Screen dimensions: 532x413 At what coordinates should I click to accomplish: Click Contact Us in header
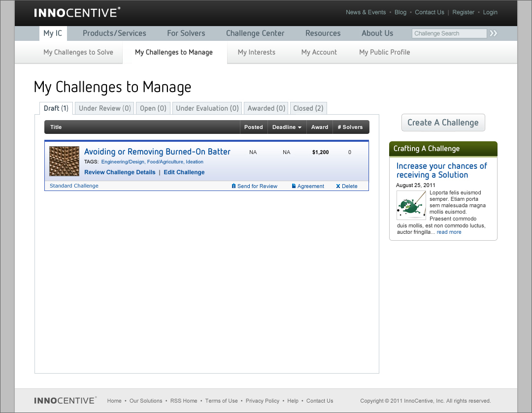[x=429, y=12]
